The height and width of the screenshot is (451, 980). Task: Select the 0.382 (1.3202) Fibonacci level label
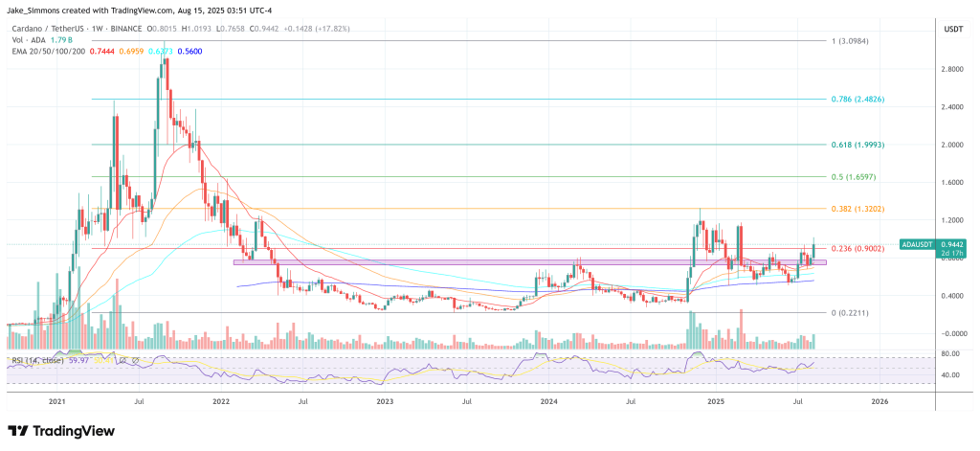[857, 209]
